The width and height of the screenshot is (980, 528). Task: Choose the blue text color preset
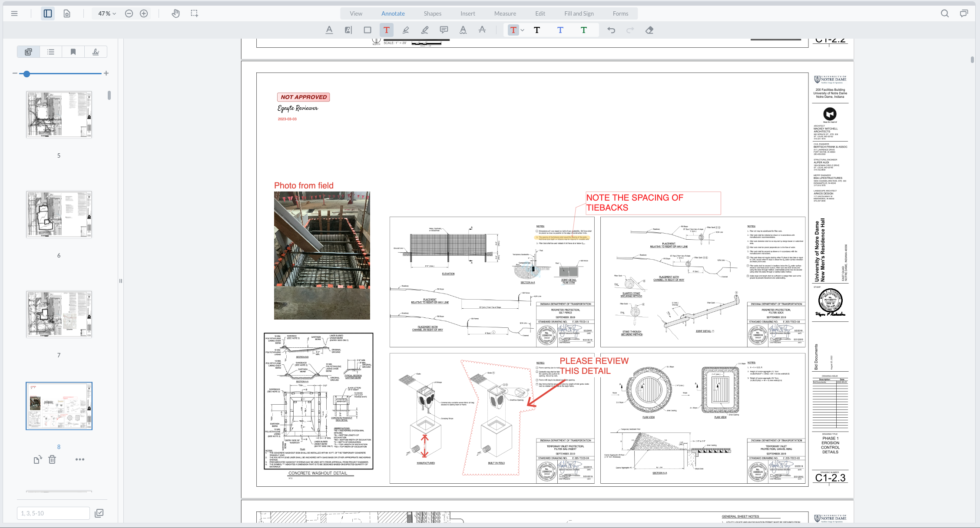click(x=560, y=30)
